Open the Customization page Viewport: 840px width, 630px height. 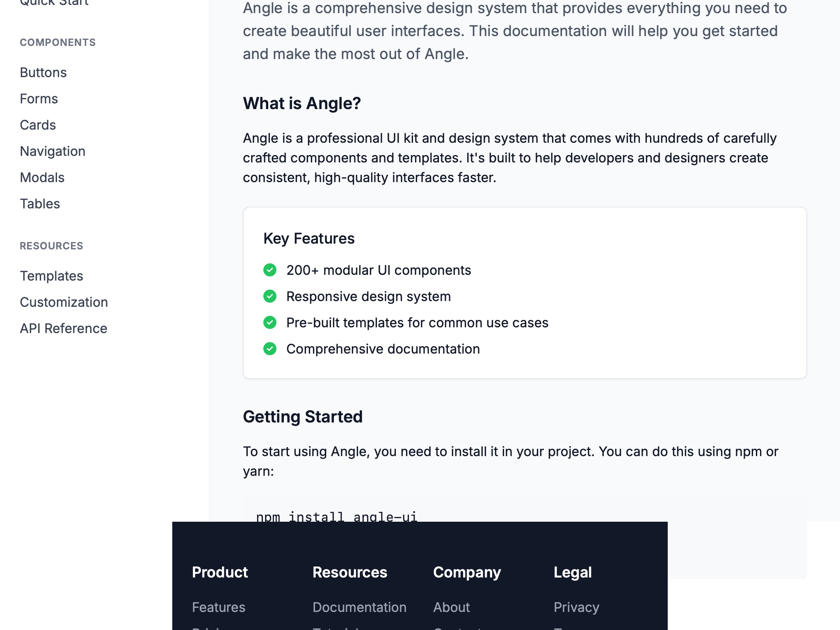click(x=64, y=302)
